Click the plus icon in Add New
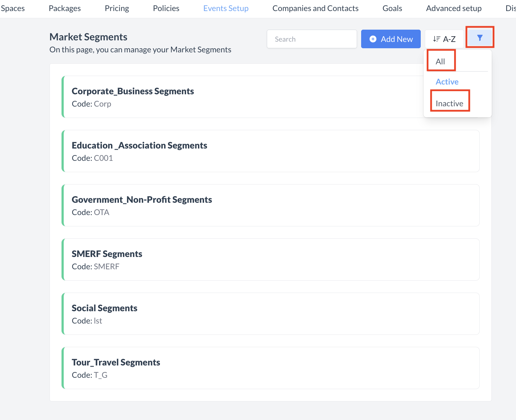 pyautogui.click(x=373, y=39)
